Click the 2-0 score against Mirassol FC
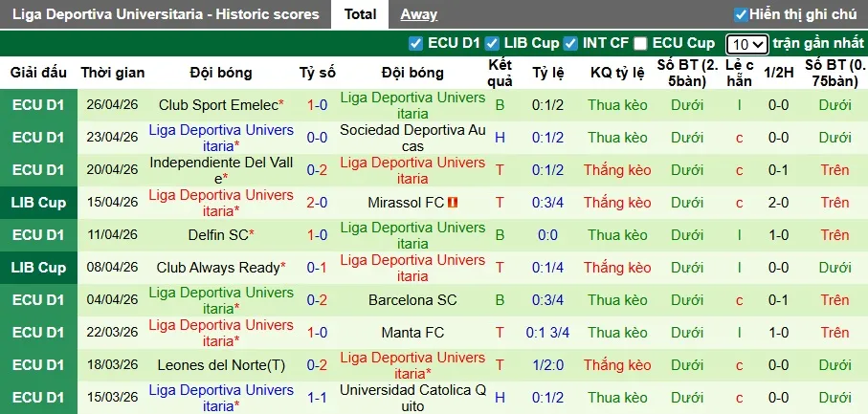This screenshot has height=414, width=868. [x=317, y=203]
